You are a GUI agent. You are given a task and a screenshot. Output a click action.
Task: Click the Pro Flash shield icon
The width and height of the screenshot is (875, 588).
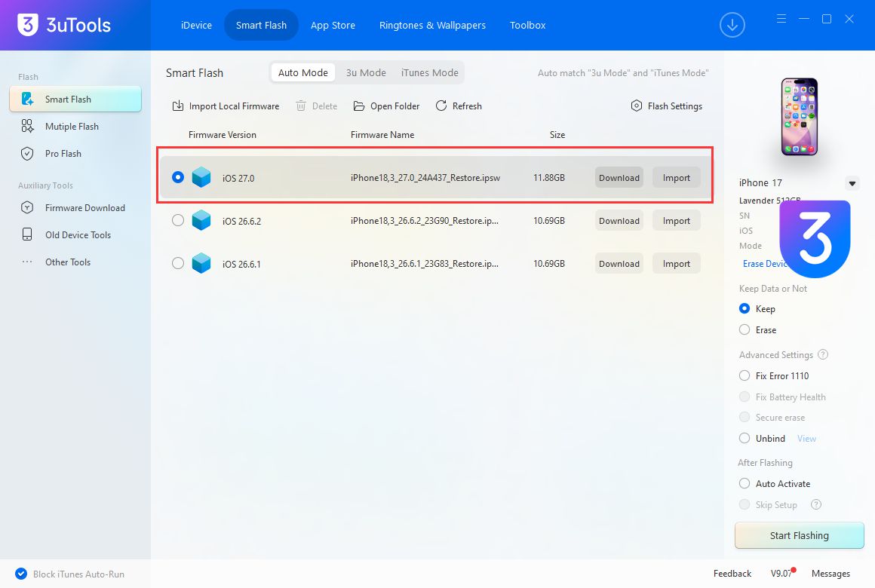[x=27, y=154]
